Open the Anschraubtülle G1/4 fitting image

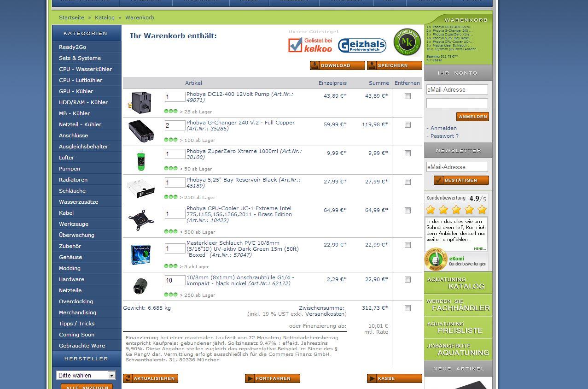coord(141,286)
